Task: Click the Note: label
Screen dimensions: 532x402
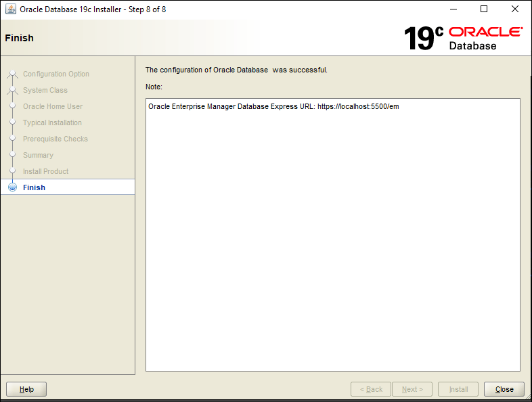Action: pos(154,87)
